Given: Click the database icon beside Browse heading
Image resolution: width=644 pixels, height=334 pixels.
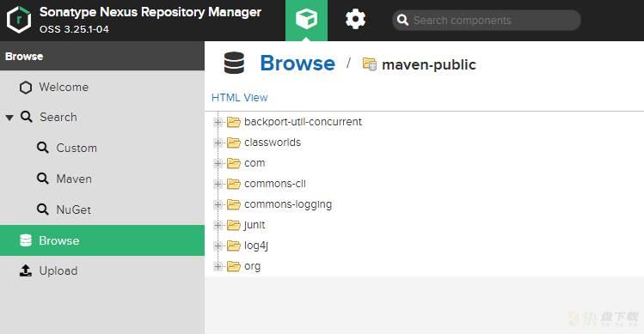Looking at the screenshot, I should [234, 64].
